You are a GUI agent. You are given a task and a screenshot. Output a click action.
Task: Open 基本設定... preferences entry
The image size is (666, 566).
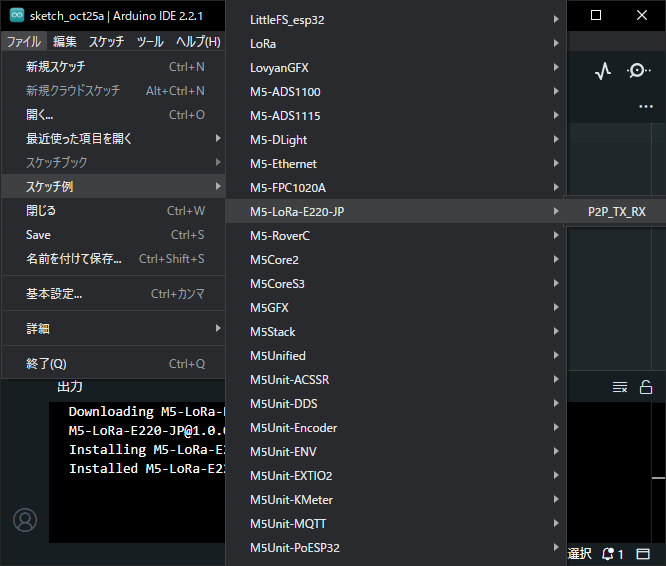click(113, 293)
